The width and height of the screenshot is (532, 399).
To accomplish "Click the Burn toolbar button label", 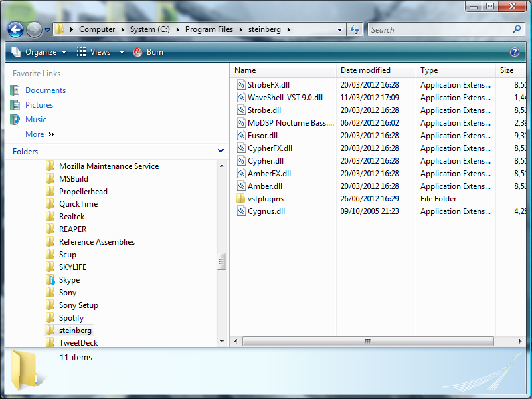I will point(155,52).
